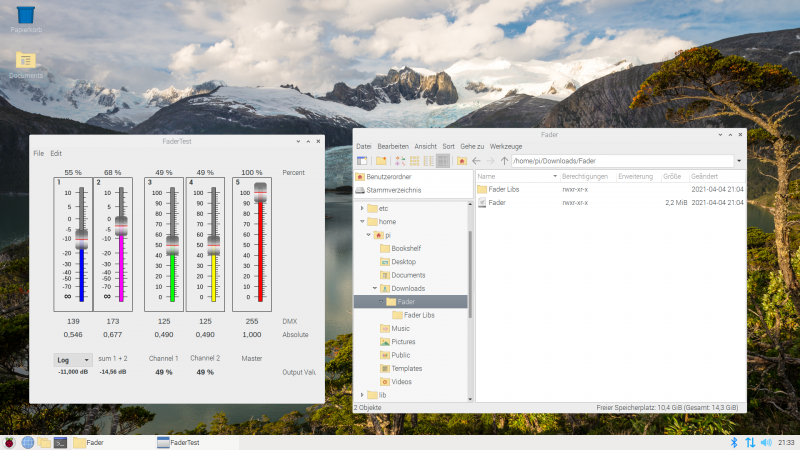Click the new folder toolbar icon

pyautogui.click(x=381, y=160)
